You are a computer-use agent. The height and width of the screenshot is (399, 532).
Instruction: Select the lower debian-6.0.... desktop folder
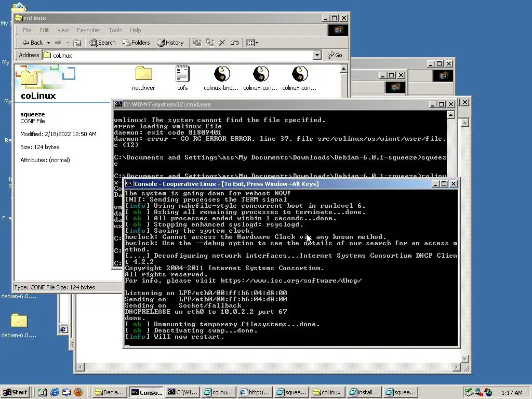(x=19, y=325)
